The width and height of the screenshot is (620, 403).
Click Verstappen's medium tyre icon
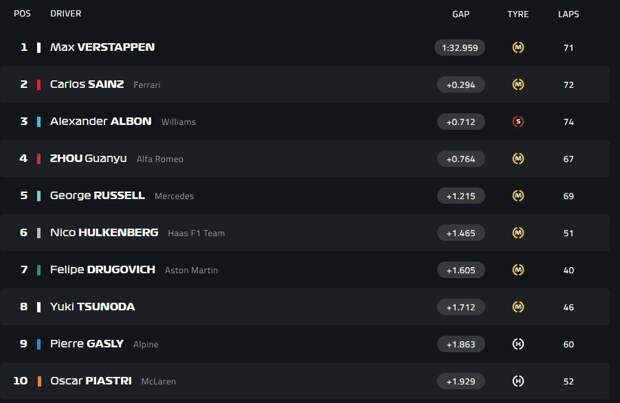point(518,48)
